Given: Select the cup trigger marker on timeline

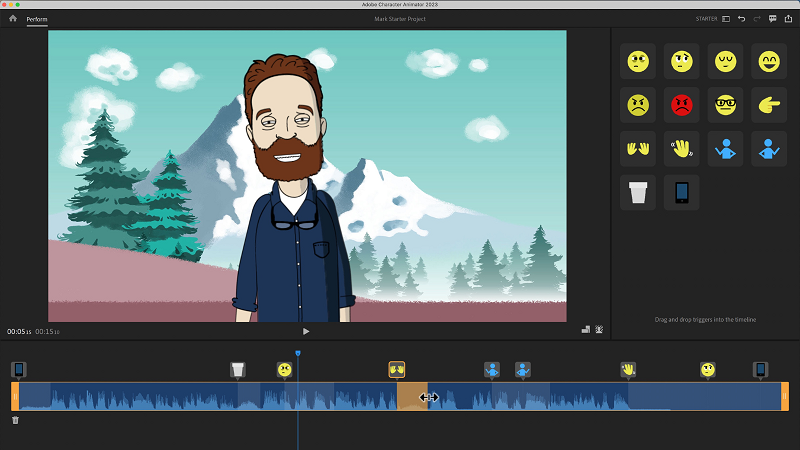Looking at the screenshot, I should tap(237, 370).
